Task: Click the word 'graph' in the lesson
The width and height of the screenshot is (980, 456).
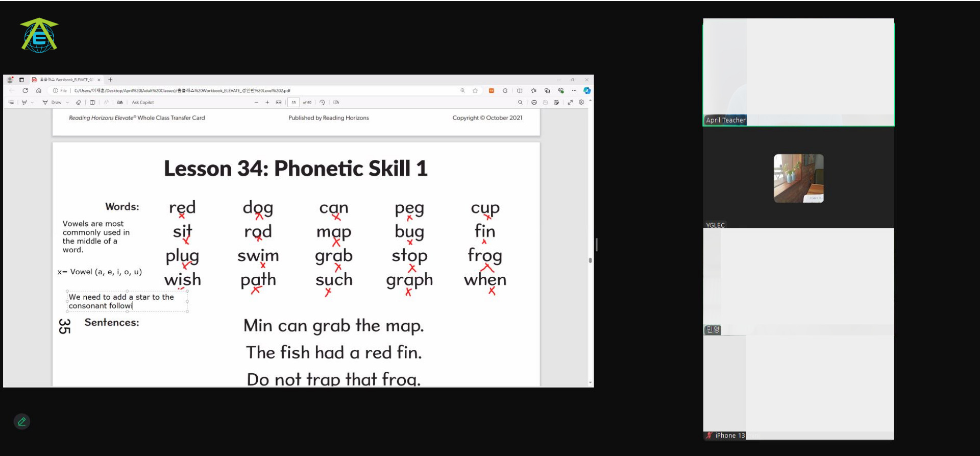Action: (409, 280)
